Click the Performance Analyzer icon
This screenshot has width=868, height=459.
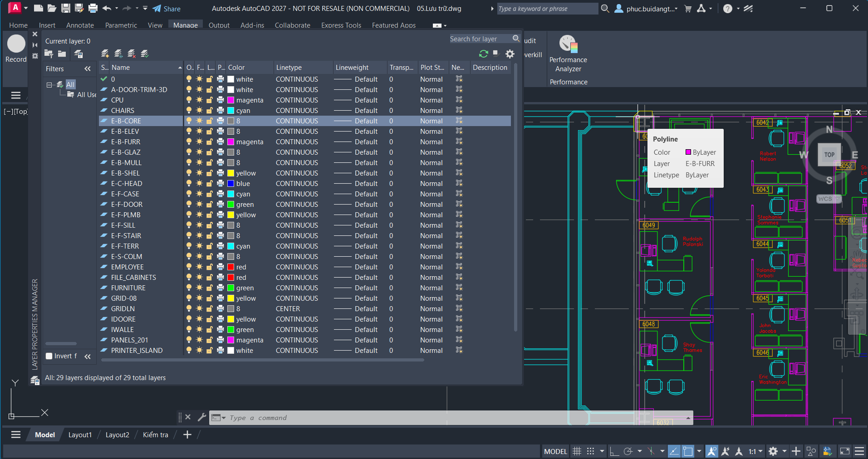coord(568,44)
